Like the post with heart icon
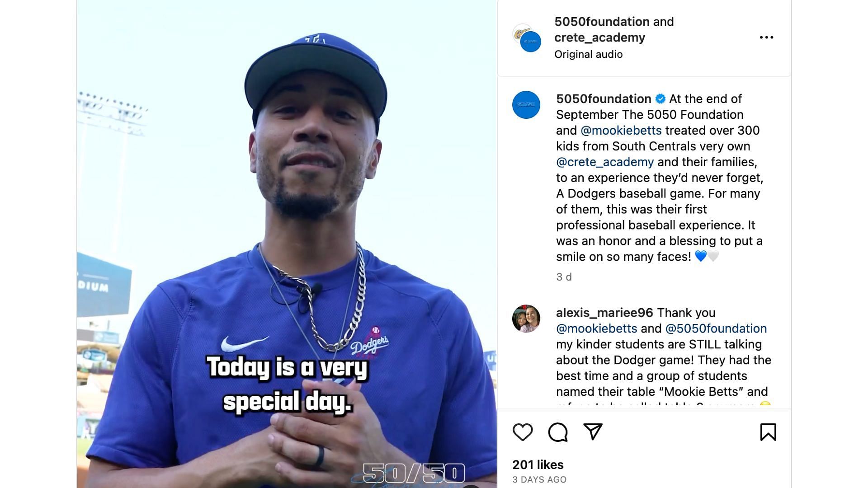The width and height of the screenshot is (868, 488). (523, 432)
